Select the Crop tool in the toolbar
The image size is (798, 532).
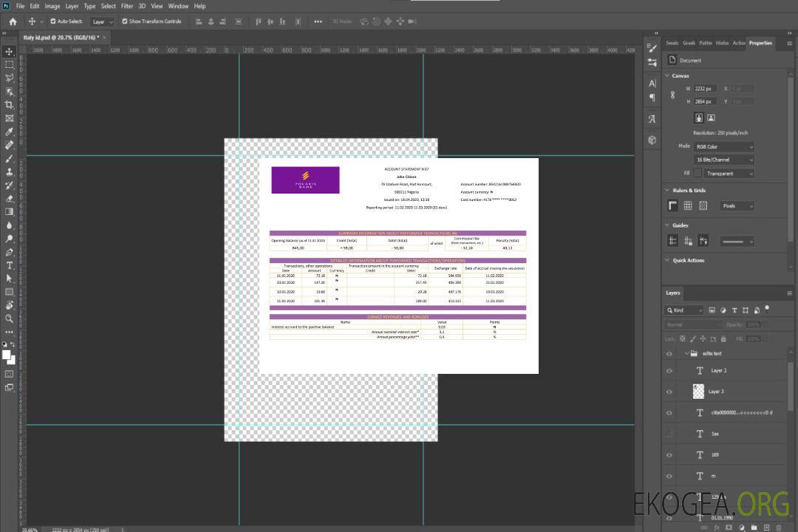point(9,105)
